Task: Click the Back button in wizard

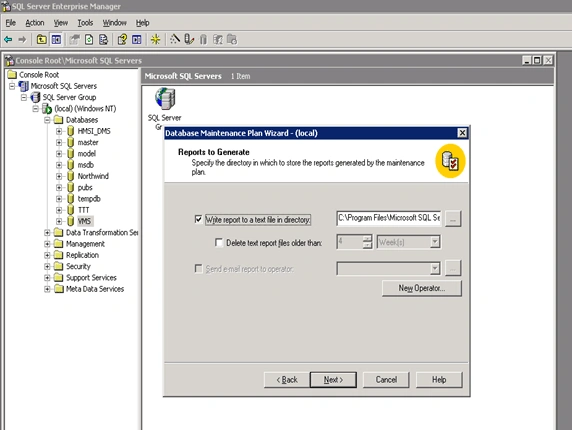Action: (x=287, y=380)
